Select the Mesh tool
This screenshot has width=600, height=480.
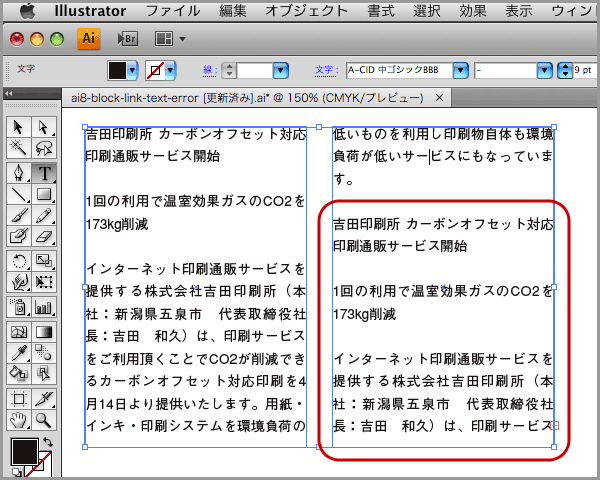coord(18,332)
